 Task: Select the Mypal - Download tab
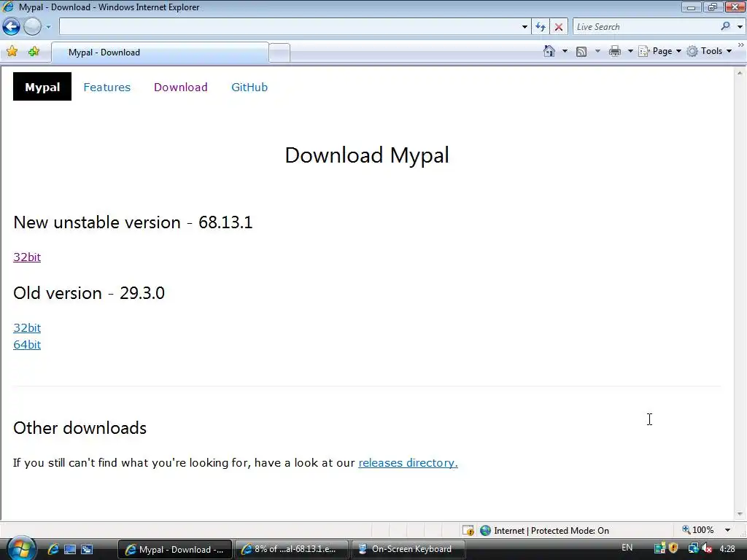(160, 52)
